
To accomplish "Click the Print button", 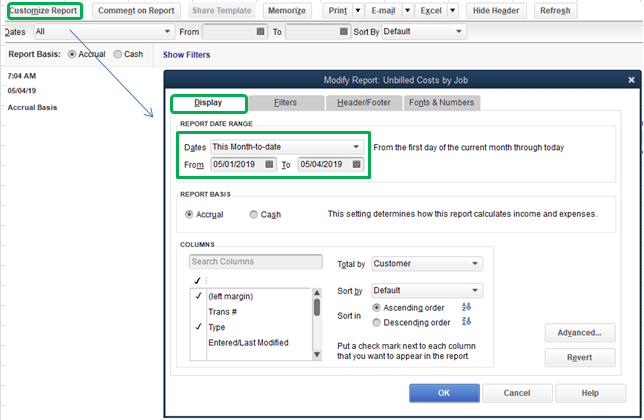I will (x=338, y=11).
